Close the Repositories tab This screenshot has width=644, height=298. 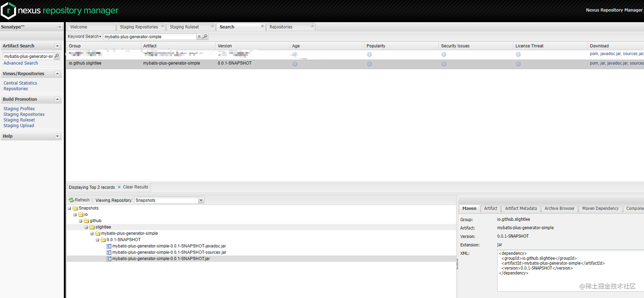pos(312,26)
